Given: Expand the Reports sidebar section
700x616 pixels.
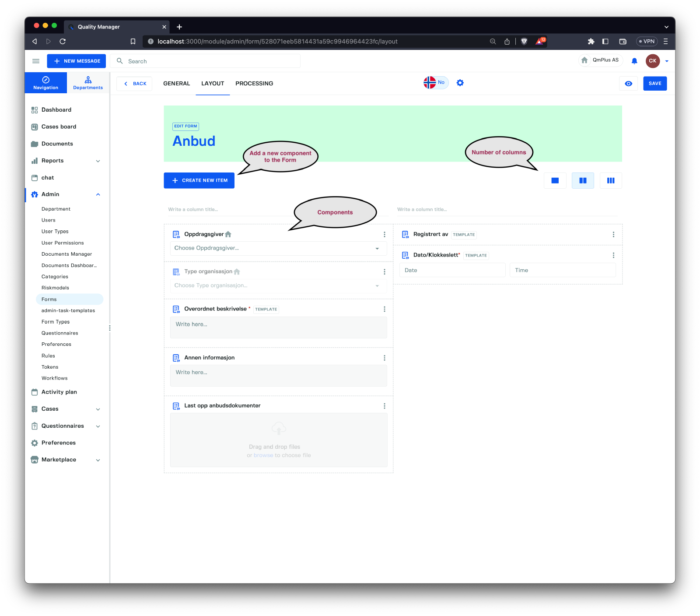Looking at the screenshot, I should (98, 161).
